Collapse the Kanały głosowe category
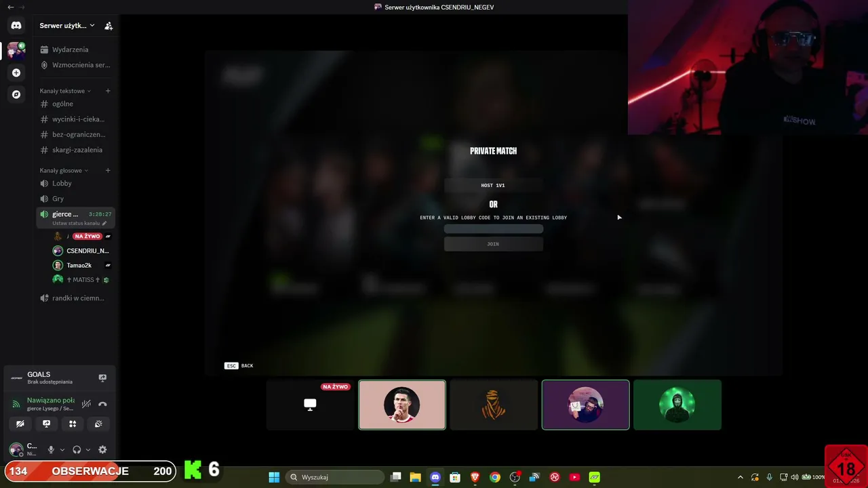 64,170
